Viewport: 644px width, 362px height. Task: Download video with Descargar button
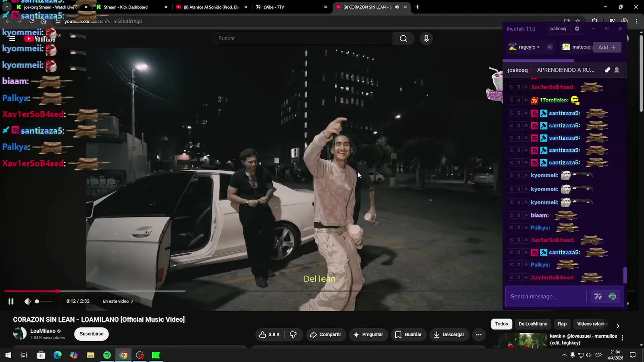coord(449,334)
